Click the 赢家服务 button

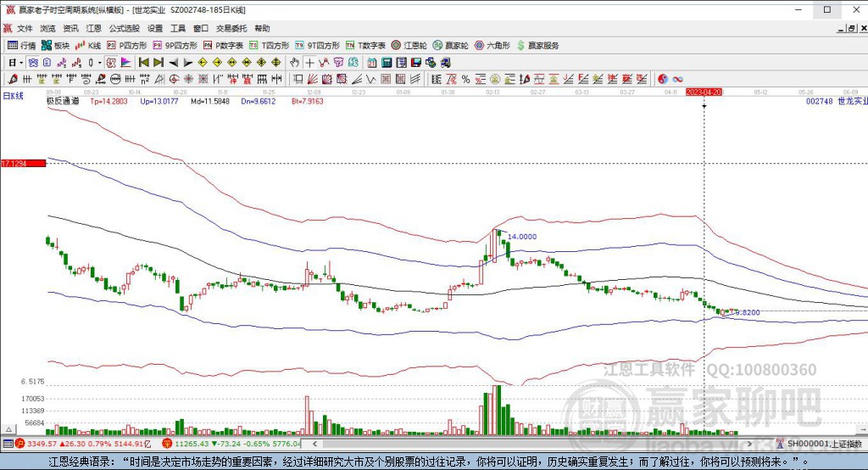pyautogui.click(x=538, y=45)
